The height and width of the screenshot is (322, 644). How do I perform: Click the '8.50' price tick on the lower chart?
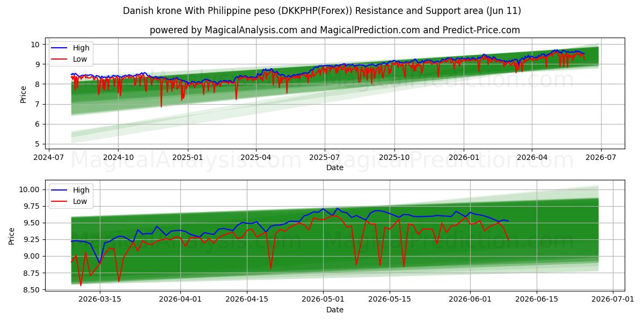click(32, 290)
